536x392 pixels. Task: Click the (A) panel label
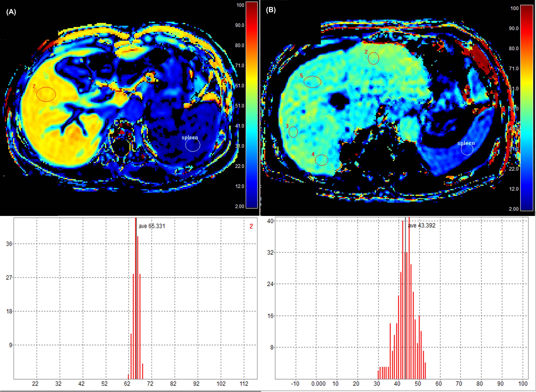[11, 12]
